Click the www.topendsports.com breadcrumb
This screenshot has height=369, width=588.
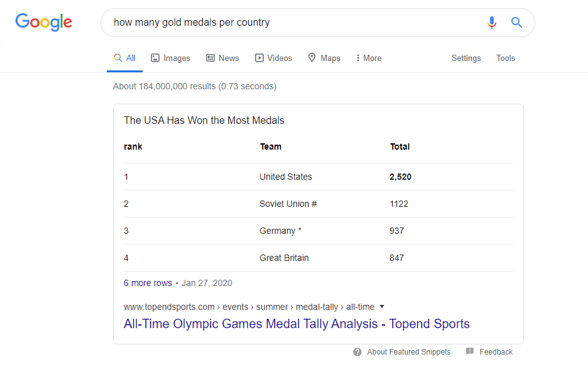pos(168,307)
